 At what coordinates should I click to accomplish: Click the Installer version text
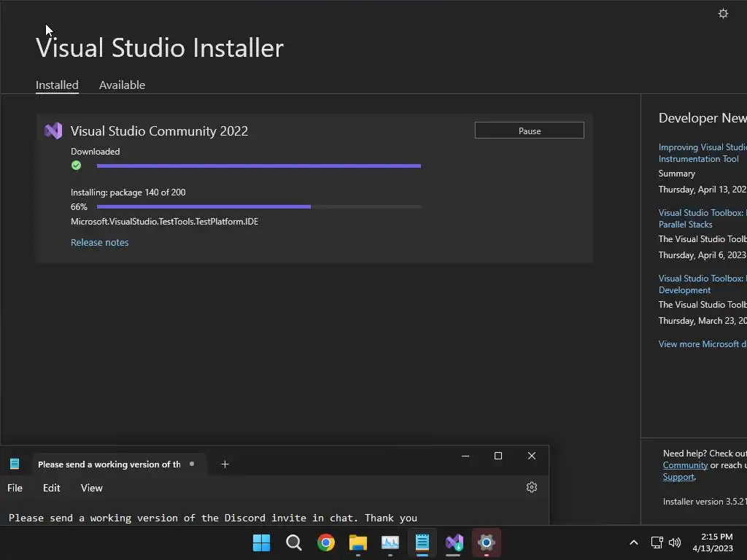pos(705,502)
